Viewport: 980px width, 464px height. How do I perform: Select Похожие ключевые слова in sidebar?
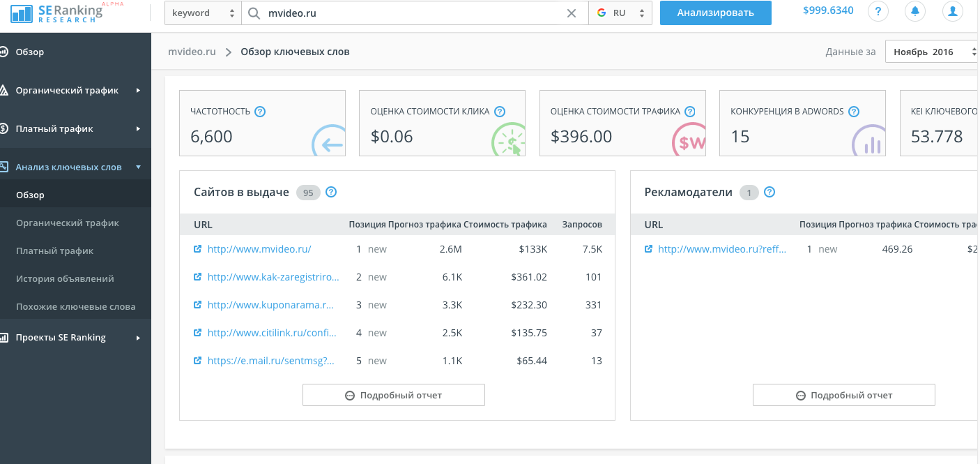76,307
